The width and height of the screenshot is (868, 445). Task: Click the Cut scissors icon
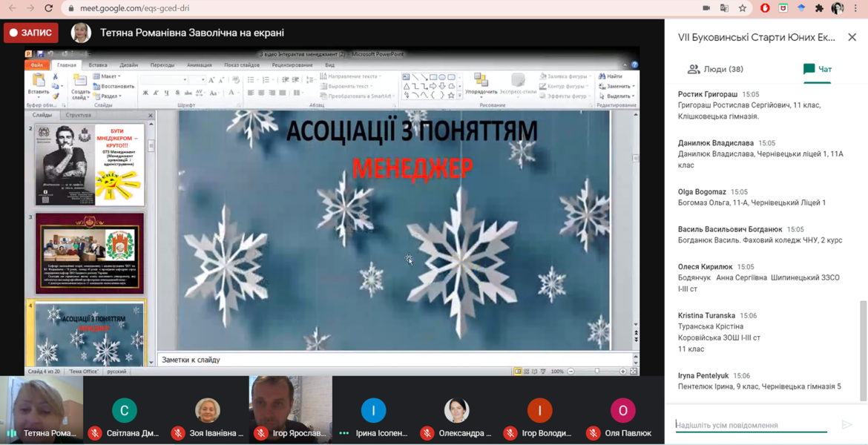tap(56, 76)
